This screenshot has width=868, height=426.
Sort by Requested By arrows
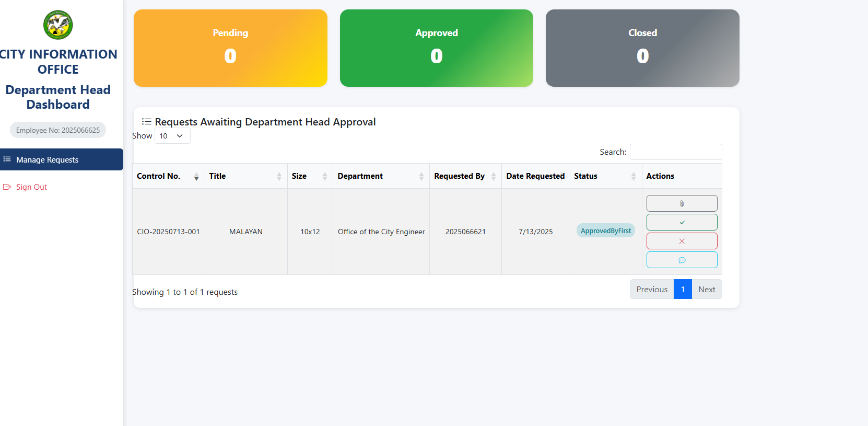pos(494,177)
